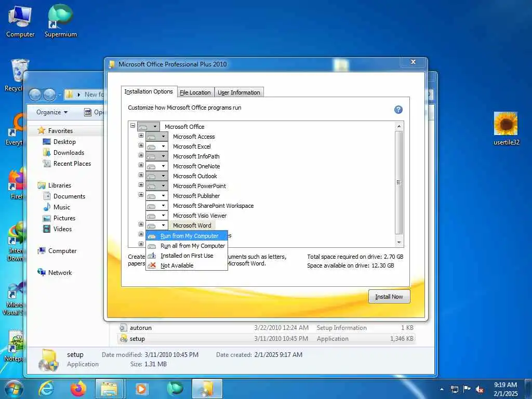The height and width of the screenshot is (399, 532).
Task: Open Microsoft PowerPoint install option dropdown
Action: tap(157, 186)
